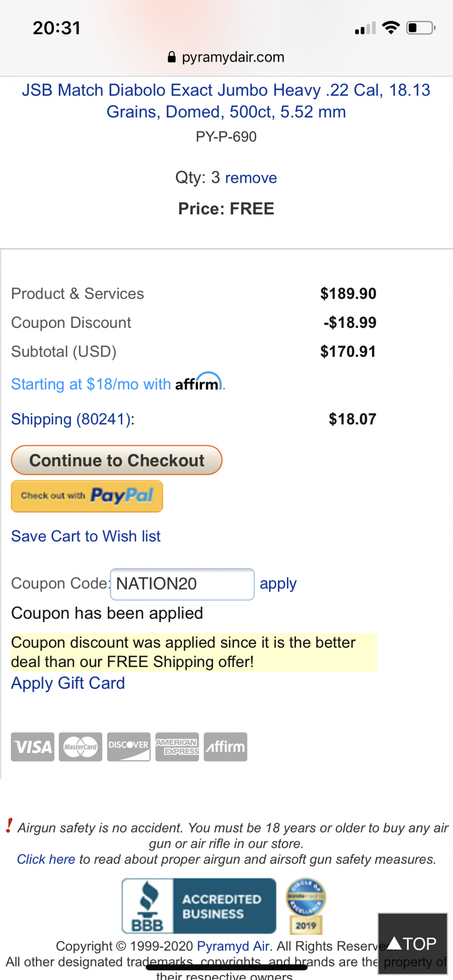Tap the 2019 Circle of Excellence badge
The height and width of the screenshot is (980, 453).
[x=306, y=906]
